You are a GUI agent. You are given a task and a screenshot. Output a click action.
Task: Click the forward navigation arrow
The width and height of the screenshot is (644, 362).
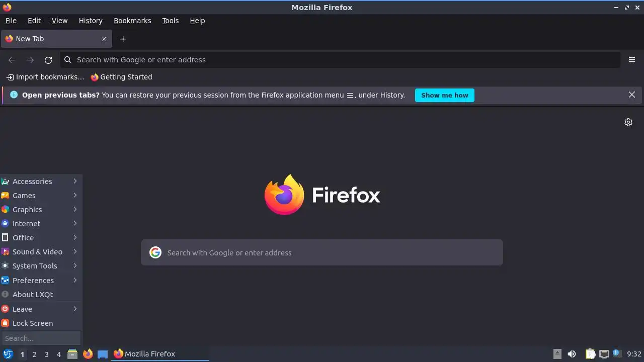pyautogui.click(x=30, y=60)
